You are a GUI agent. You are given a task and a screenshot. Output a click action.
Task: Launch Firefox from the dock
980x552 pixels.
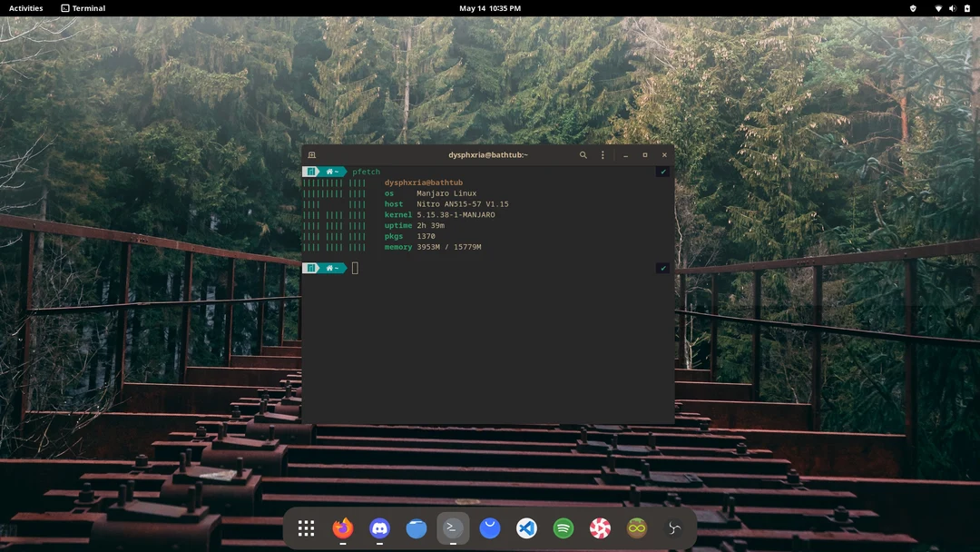click(x=343, y=527)
